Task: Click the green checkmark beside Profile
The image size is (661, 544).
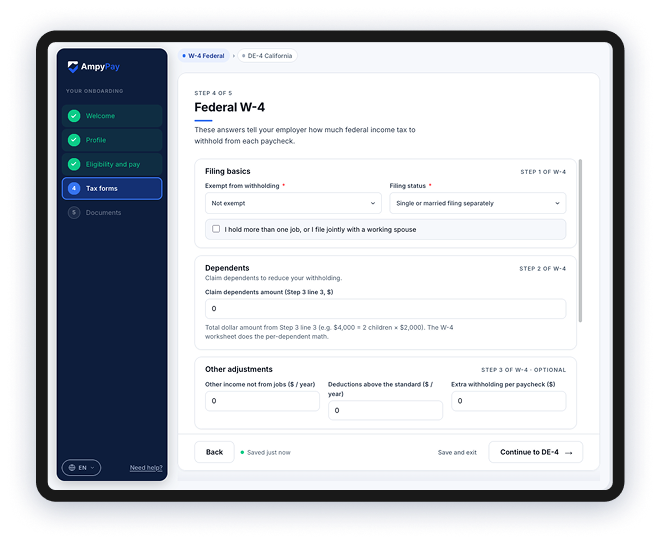Action: coord(74,140)
